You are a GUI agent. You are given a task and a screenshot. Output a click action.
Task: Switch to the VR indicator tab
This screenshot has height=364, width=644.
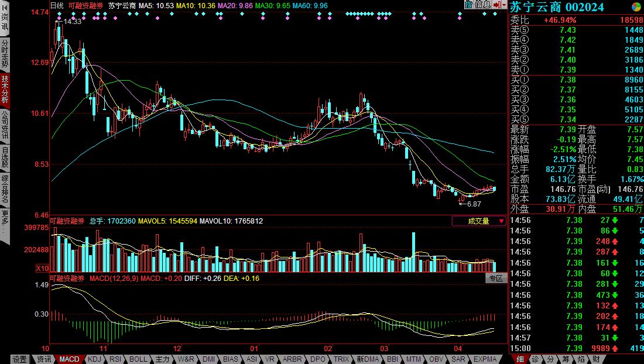tap(270, 359)
